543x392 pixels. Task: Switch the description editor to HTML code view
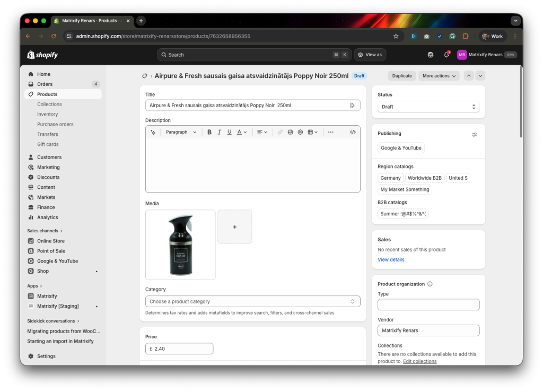[352, 132]
